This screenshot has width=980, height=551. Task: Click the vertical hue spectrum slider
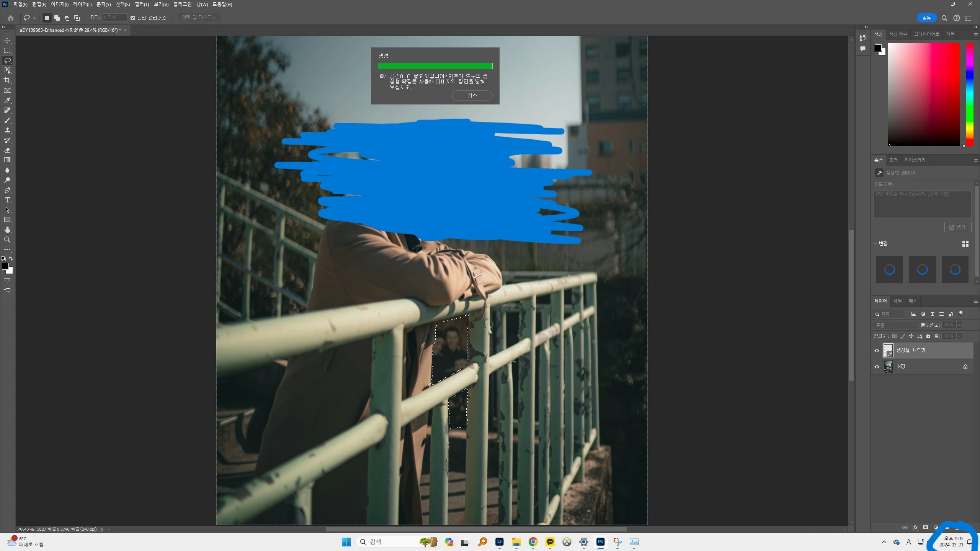pyautogui.click(x=970, y=94)
